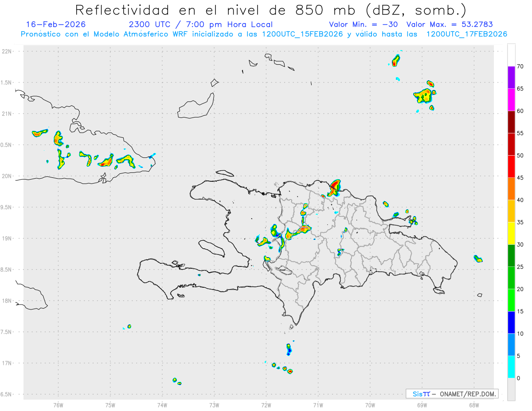
Task: Click the color bar label "25"
Action: click(x=520, y=267)
